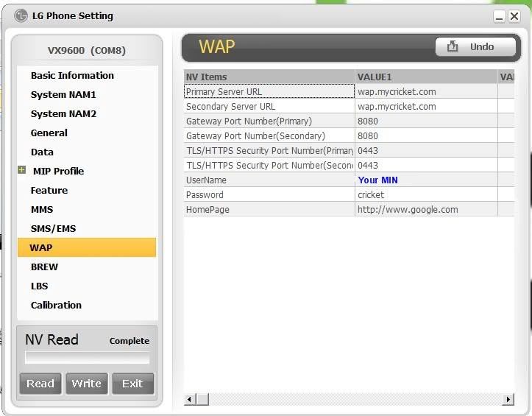Select Gateway Port Number(Secondary) label
The width and height of the screenshot is (532, 416).
[269, 135]
